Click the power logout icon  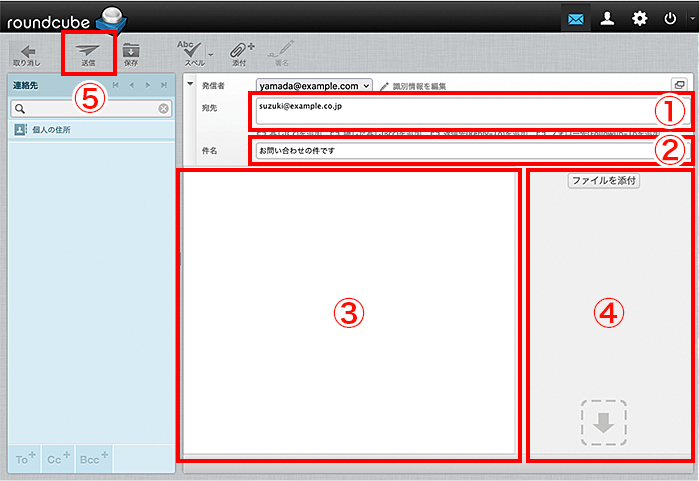click(x=670, y=17)
